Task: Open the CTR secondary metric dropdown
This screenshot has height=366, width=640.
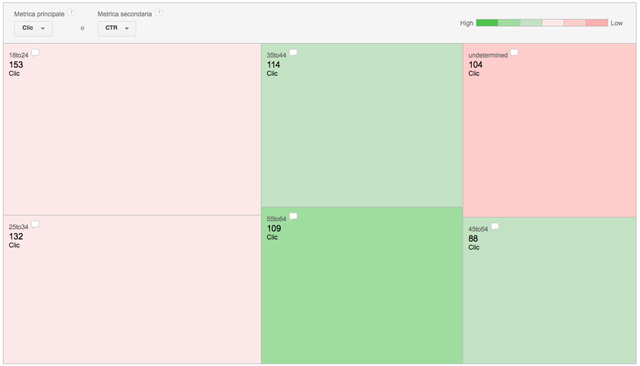Action: pos(116,29)
